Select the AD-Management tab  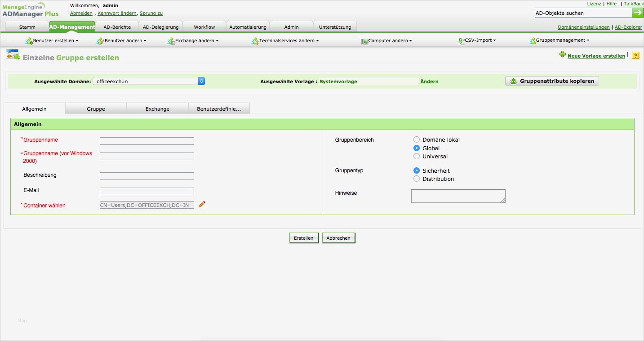click(72, 27)
